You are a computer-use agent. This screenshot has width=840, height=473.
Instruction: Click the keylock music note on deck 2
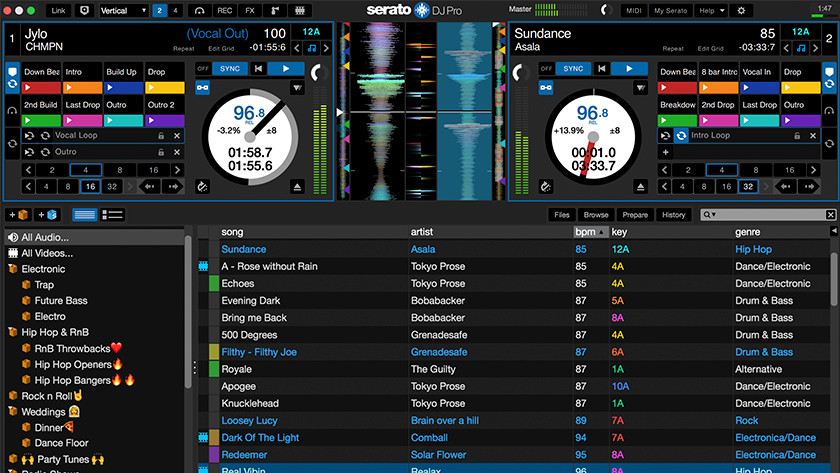pyautogui.click(x=801, y=48)
